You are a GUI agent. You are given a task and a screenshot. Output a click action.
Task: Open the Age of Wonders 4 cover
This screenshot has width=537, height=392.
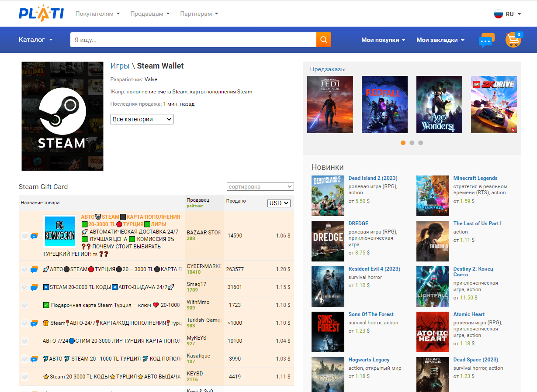pyautogui.click(x=439, y=105)
